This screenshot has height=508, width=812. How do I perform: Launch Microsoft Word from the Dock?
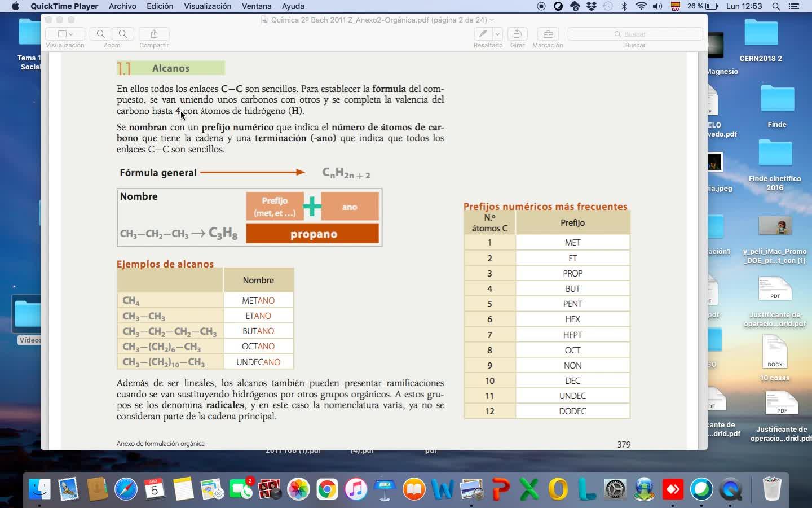pos(442,489)
